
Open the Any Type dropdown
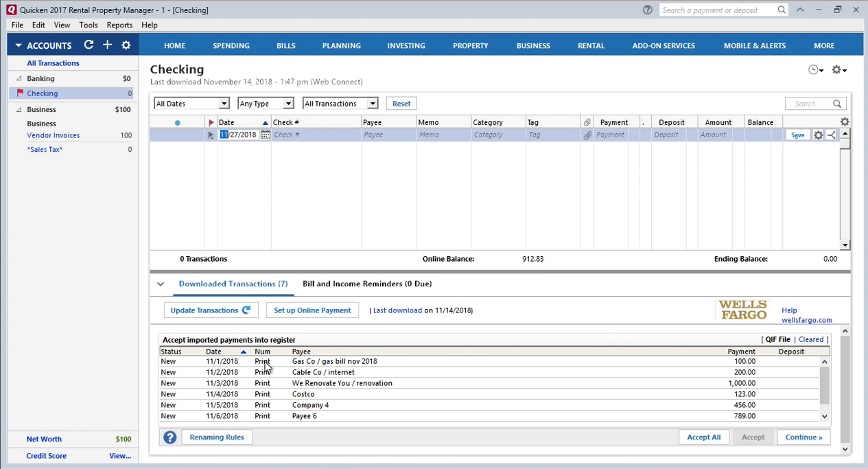266,104
